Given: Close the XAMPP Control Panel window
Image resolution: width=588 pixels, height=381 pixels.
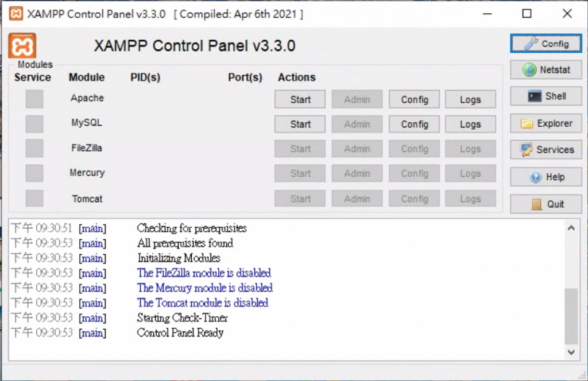Looking at the screenshot, I should (x=567, y=14).
